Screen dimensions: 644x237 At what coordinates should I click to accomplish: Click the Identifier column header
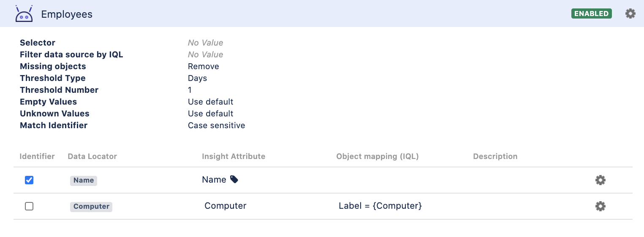[37, 156]
